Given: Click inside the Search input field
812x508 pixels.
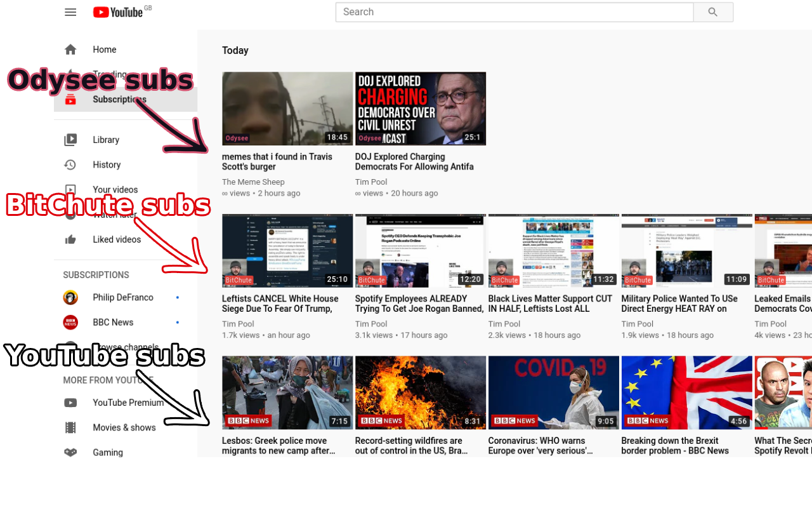Looking at the screenshot, I should [x=514, y=11].
